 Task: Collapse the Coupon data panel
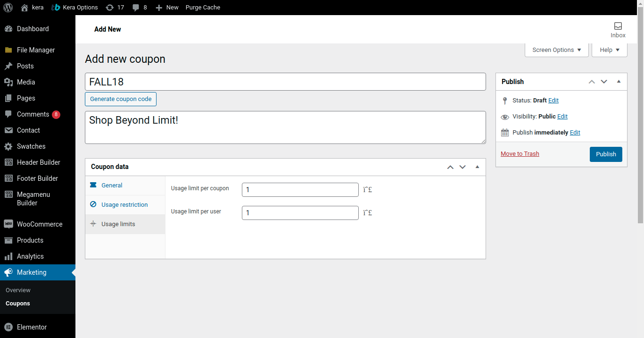pos(477,167)
